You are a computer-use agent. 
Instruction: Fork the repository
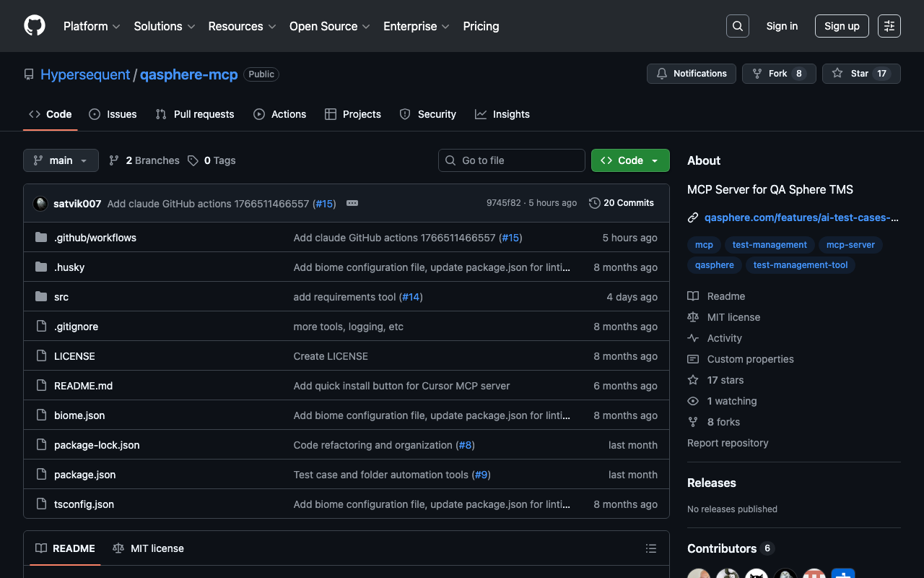click(778, 74)
